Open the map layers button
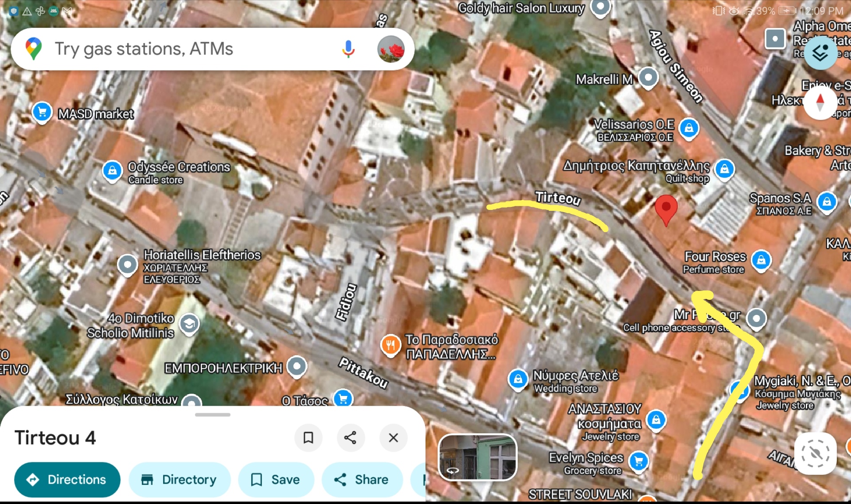 click(820, 53)
